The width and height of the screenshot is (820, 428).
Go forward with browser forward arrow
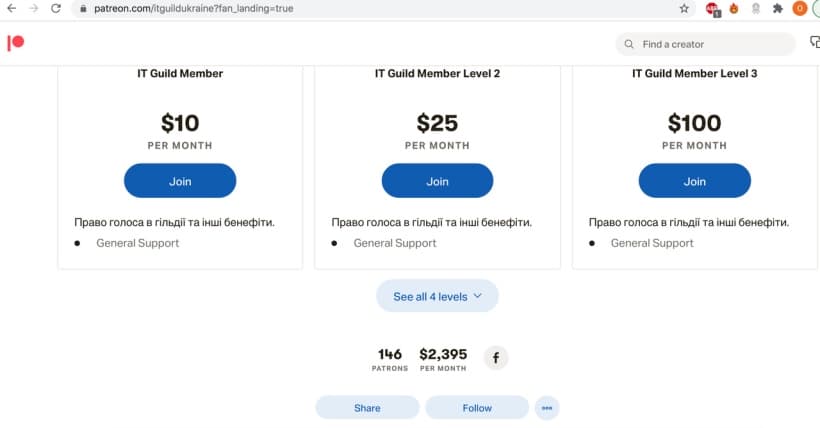point(34,8)
